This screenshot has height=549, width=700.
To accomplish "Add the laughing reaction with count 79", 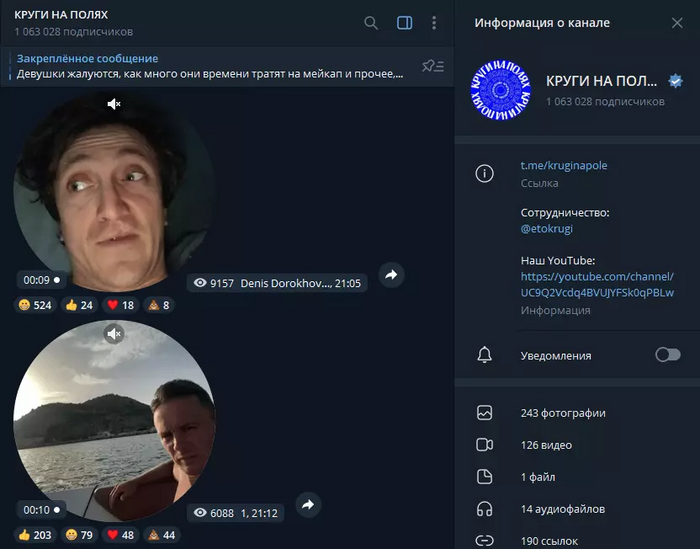I will tap(79, 535).
